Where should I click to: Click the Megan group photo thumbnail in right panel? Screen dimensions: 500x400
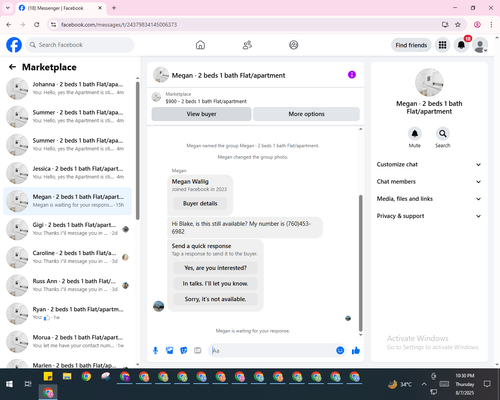[429, 83]
